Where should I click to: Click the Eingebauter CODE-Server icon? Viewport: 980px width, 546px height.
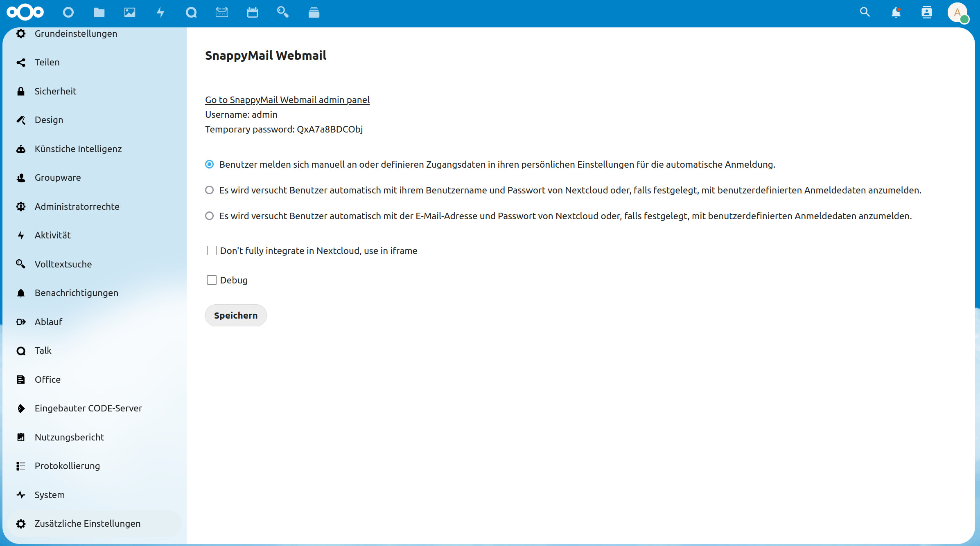pyautogui.click(x=21, y=408)
